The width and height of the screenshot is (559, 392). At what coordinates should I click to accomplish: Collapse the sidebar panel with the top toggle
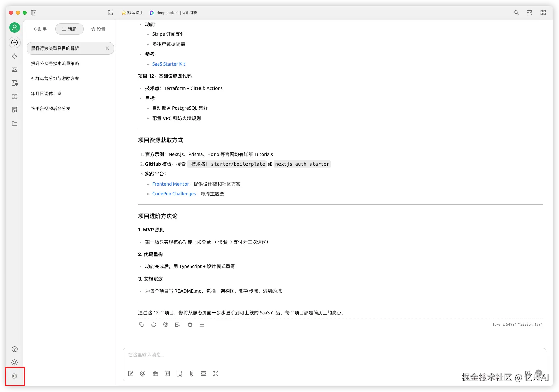click(34, 13)
